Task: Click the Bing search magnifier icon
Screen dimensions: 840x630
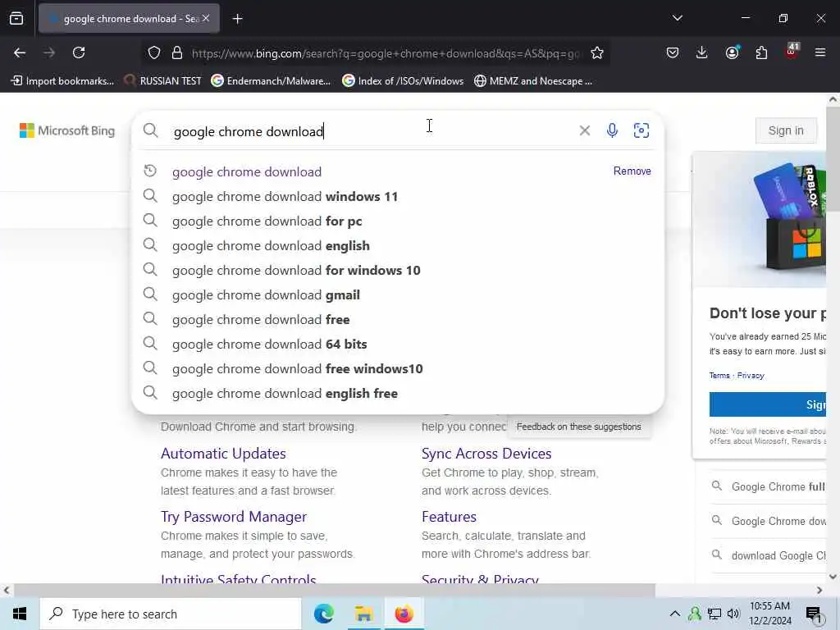Action: tap(151, 130)
